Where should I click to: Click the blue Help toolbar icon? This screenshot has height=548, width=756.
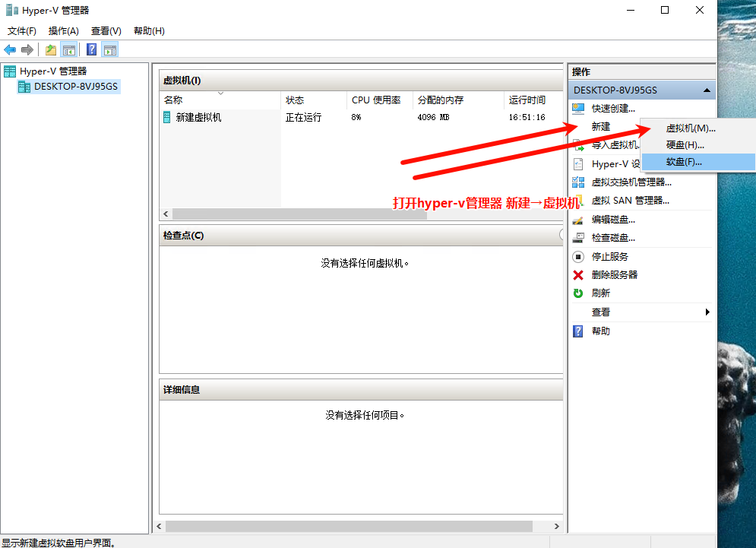(92, 49)
